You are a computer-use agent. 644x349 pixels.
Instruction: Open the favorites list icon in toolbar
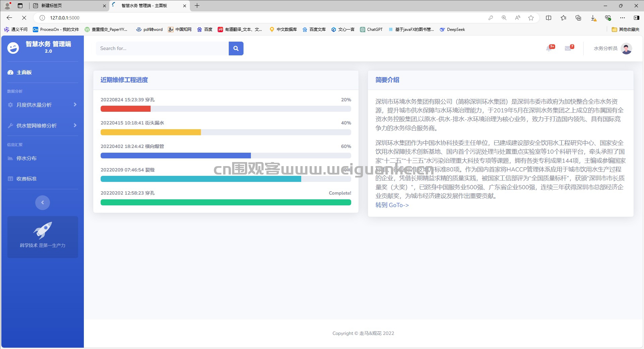coord(563,18)
